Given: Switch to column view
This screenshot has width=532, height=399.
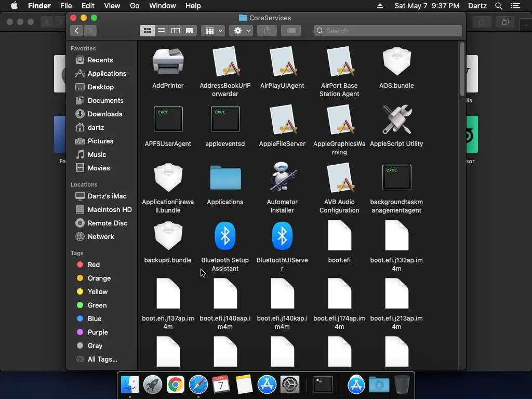Looking at the screenshot, I should pos(176,31).
